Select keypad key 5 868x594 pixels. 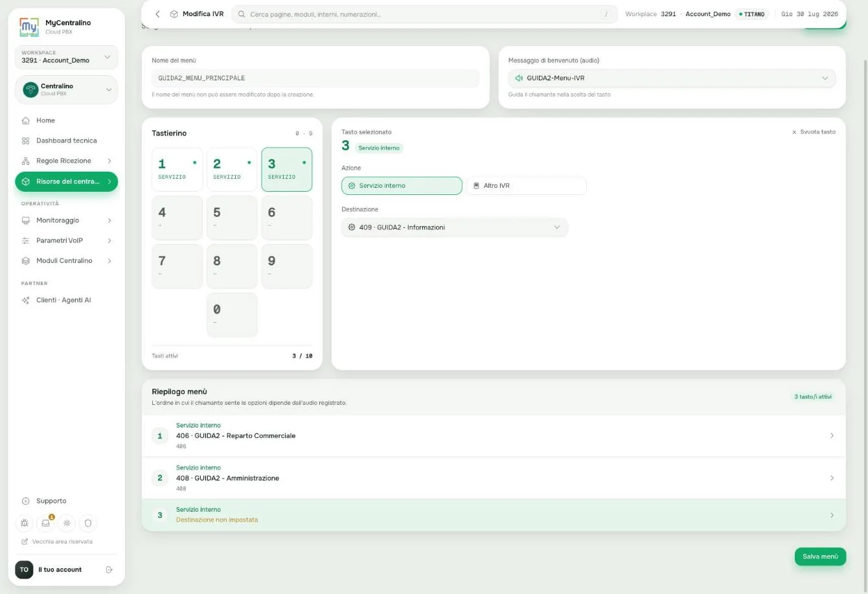pos(232,218)
